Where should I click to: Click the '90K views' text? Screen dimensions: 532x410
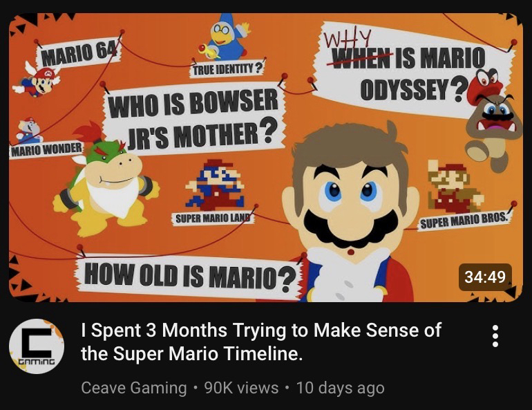[x=241, y=387]
